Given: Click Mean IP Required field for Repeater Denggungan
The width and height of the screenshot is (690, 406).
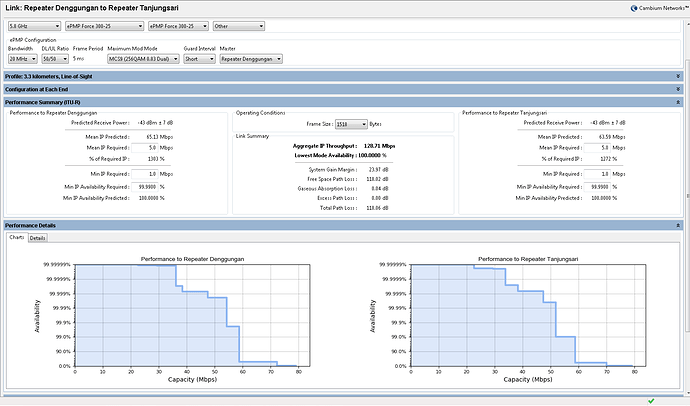Looking at the screenshot, I should [x=145, y=148].
